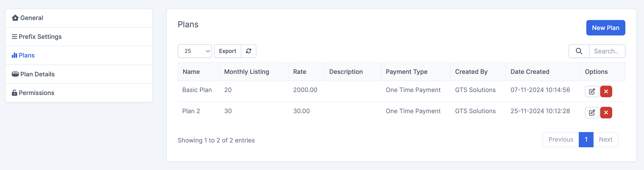The image size is (644, 170).
Task: Open the entries-per-page dropdown showing 25
Action: 195,51
